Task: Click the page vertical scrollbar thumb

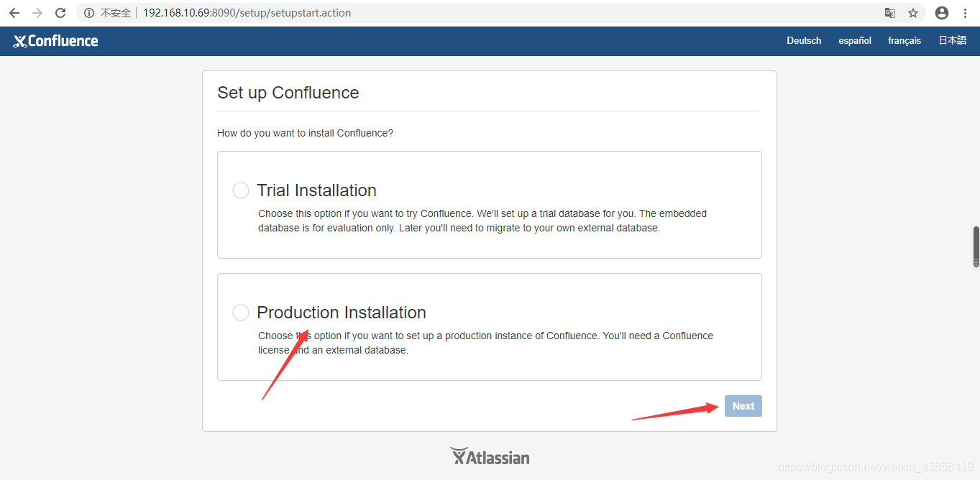Action: pos(976,246)
